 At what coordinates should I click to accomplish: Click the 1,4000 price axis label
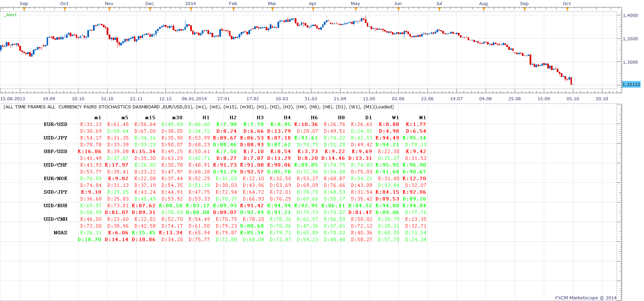(x=630, y=15)
